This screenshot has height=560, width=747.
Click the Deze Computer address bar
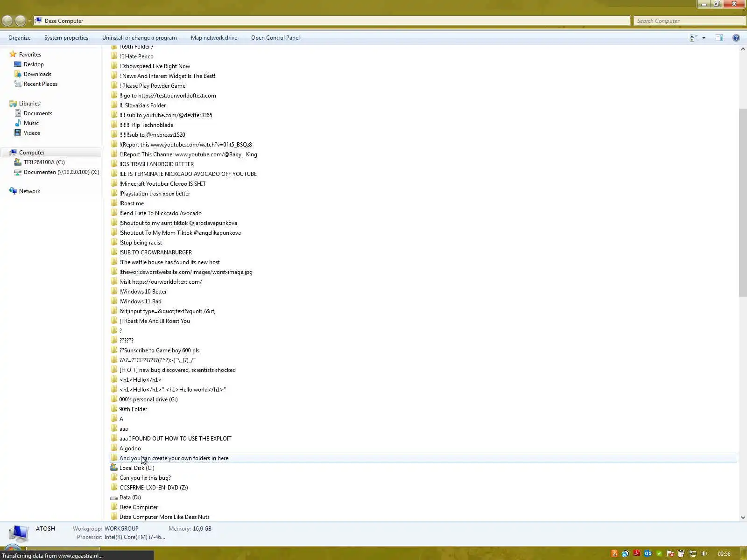point(332,21)
